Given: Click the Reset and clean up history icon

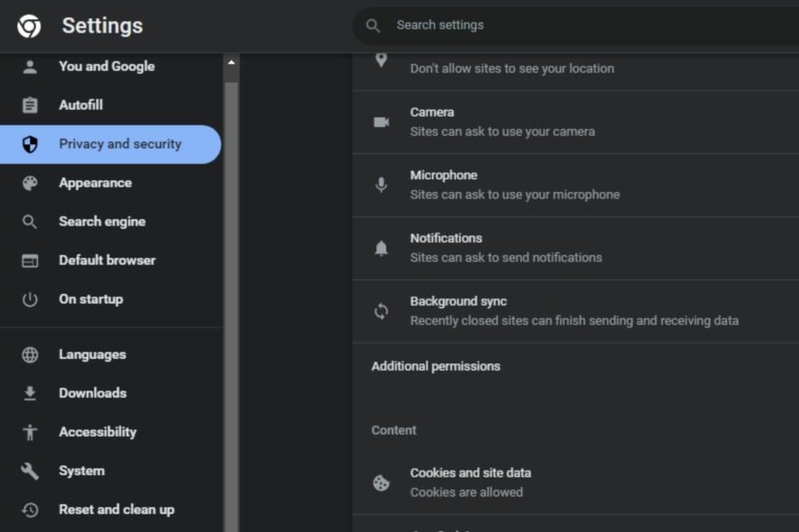Looking at the screenshot, I should click(30, 509).
